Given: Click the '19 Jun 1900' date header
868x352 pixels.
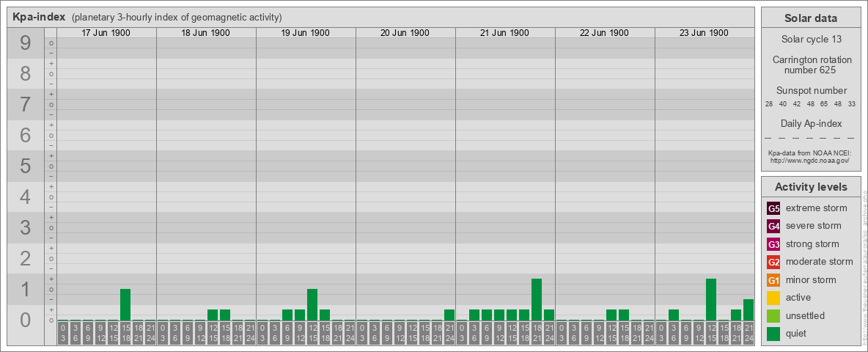Looking at the screenshot, I should tap(305, 33).
